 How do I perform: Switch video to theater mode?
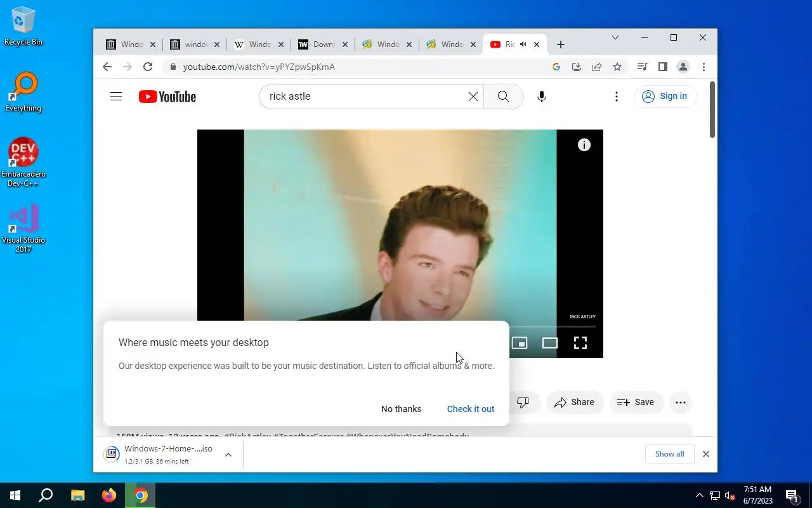550,344
